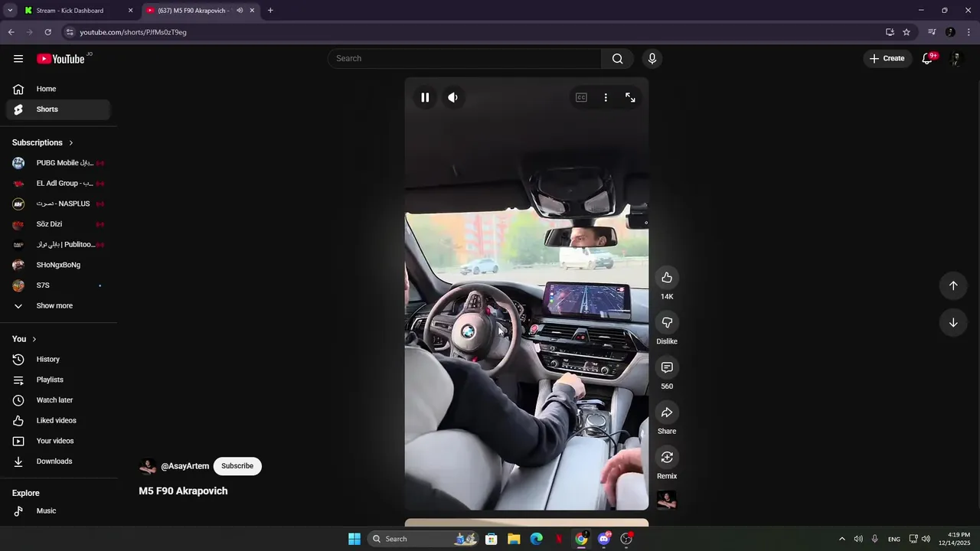Image resolution: width=980 pixels, height=551 pixels.
Task: Dislike this Short
Action: 667,323
